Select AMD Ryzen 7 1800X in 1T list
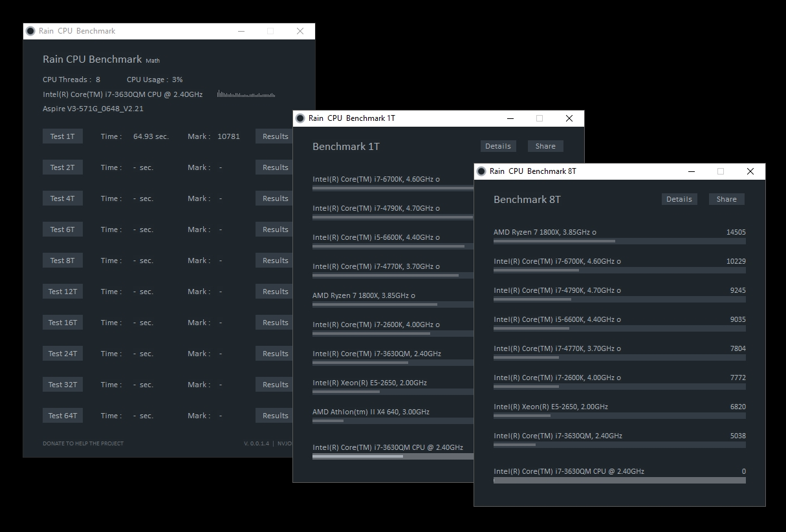The height and width of the screenshot is (532, 786). [393, 300]
